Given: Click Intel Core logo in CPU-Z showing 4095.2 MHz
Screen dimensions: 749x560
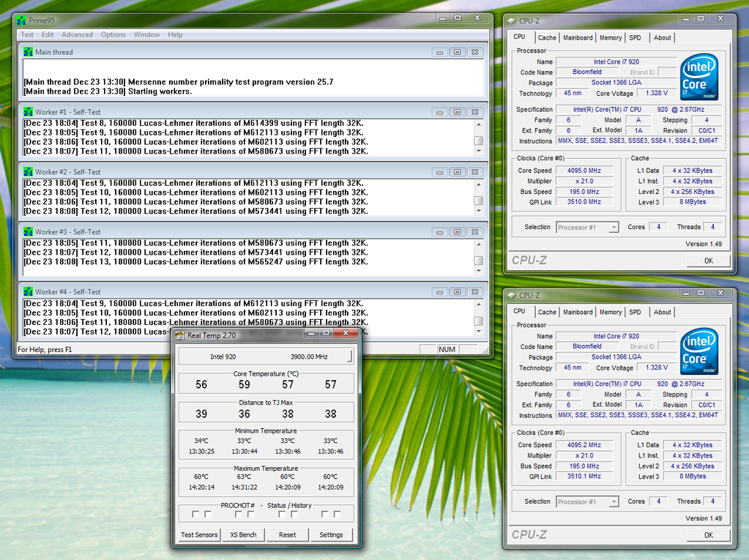Looking at the screenshot, I should (x=698, y=351).
